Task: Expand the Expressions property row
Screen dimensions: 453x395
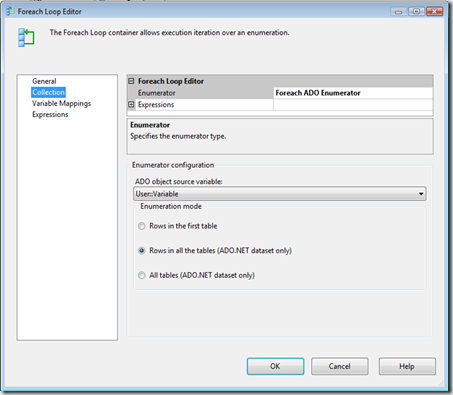Action: pyautogui.click(x=131, y=104)
